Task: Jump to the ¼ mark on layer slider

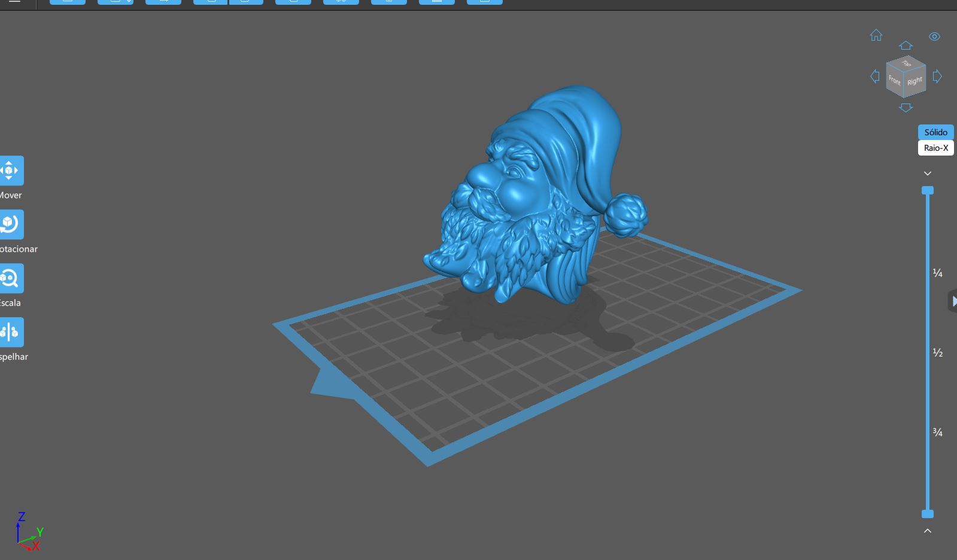Action: click(x=938, y=273)
